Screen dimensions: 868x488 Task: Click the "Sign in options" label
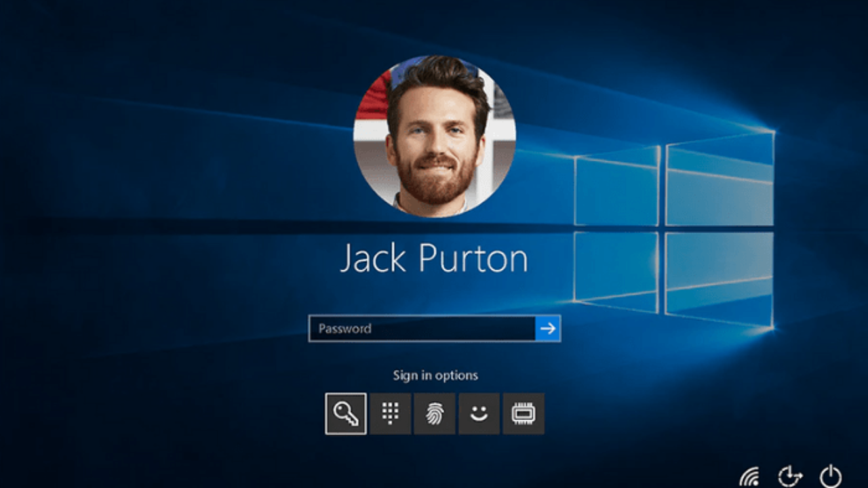pyautogui.click(x=435, y=375)
